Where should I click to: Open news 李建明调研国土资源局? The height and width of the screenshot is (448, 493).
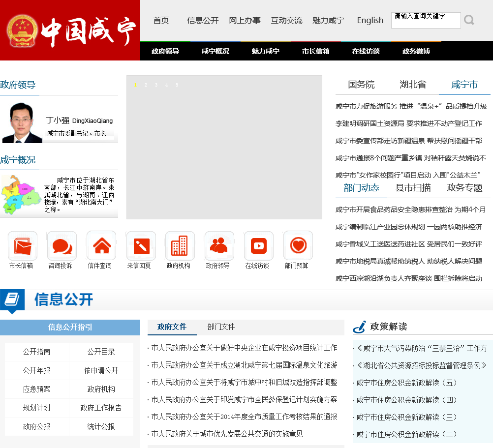(x=409, y=124)
